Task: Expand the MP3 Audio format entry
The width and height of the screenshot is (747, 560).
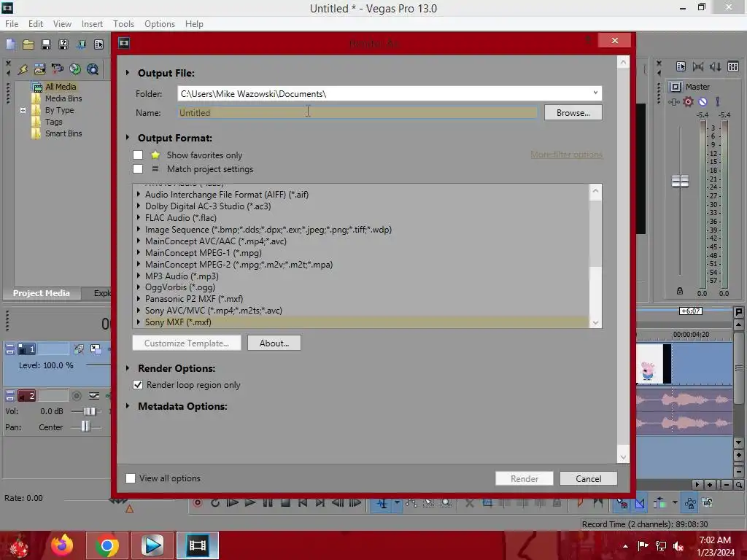Action: tap(139, 276)
